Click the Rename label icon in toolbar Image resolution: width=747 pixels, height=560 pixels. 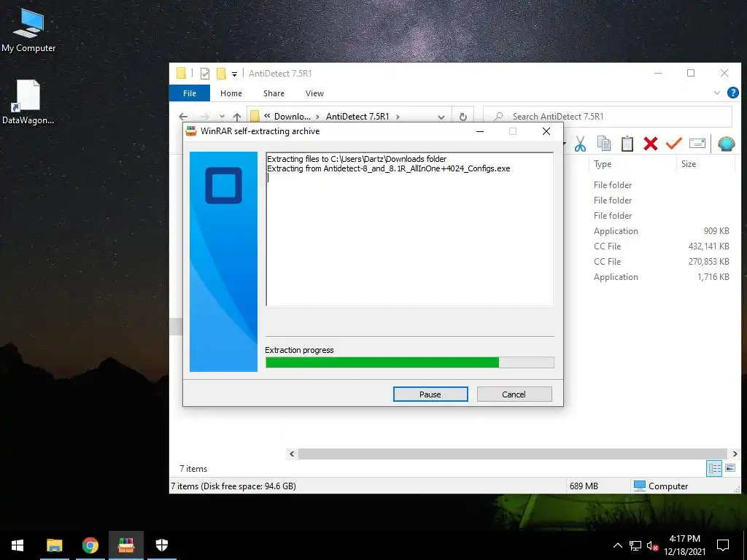[x=697, y=143]
